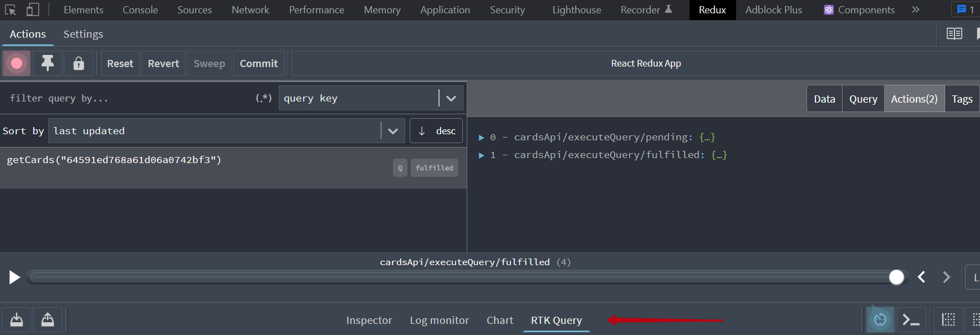Click the Commit button

click(258, 63)
